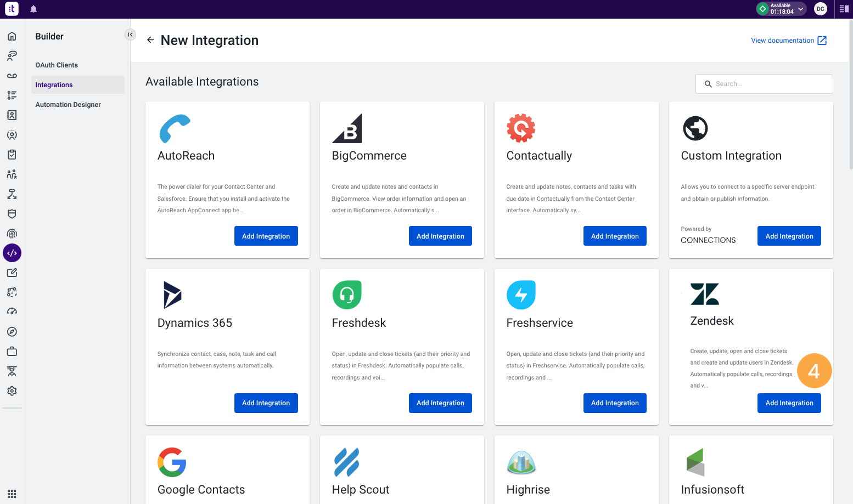Click the "Help Scout" card title
Screen dimensions: 853x504
pos(361,490)
